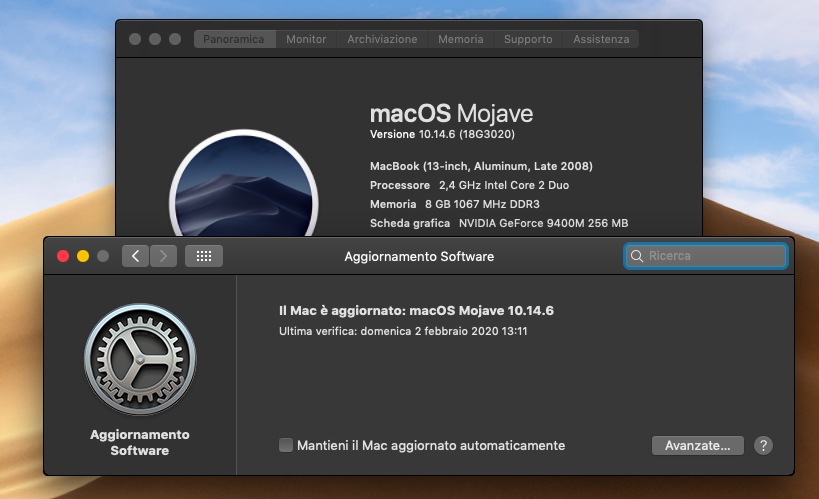This screenshot has height=499, width=819.
Task: Click the Aggiornamento Software label under the gear
Action: pos(140,443)
